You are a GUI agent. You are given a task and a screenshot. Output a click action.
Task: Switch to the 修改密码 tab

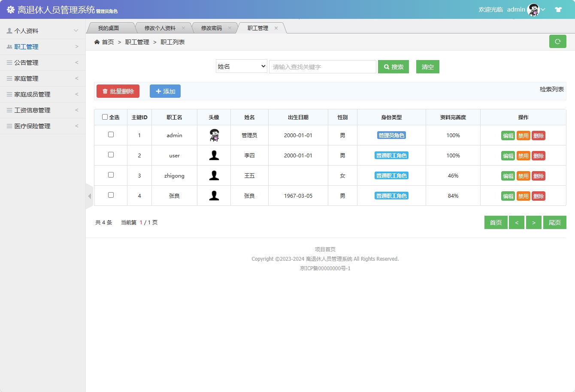tap(212, 27)
